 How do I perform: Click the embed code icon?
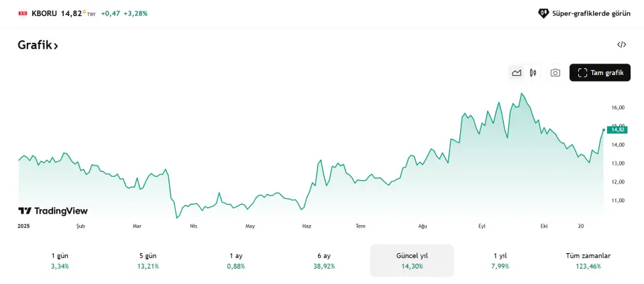(622, 45)
